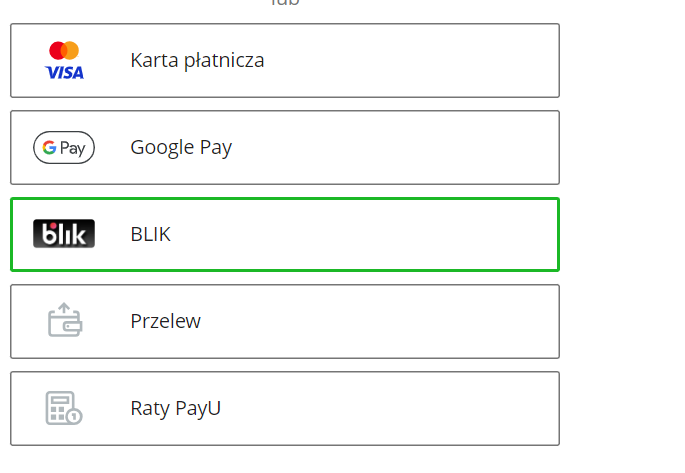Click the "Przelew" text label
The width and height of the screenshot is (685, 473).
(x=166, y=321)
